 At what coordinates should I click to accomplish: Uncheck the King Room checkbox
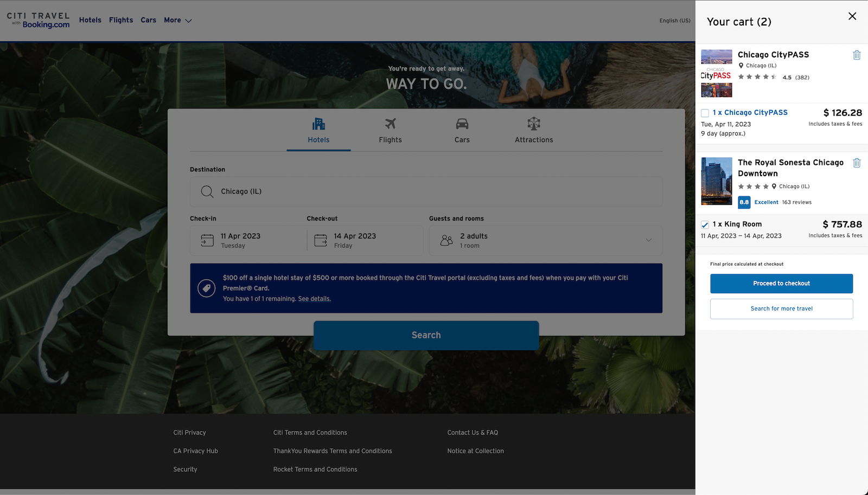point(705,224)
